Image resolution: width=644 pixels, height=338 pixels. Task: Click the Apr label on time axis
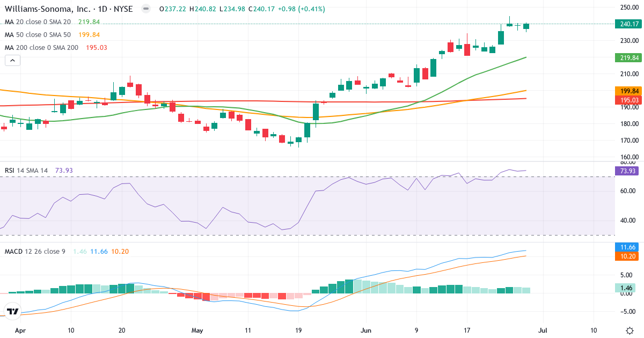pyautogui.click(x=20, y=330)
